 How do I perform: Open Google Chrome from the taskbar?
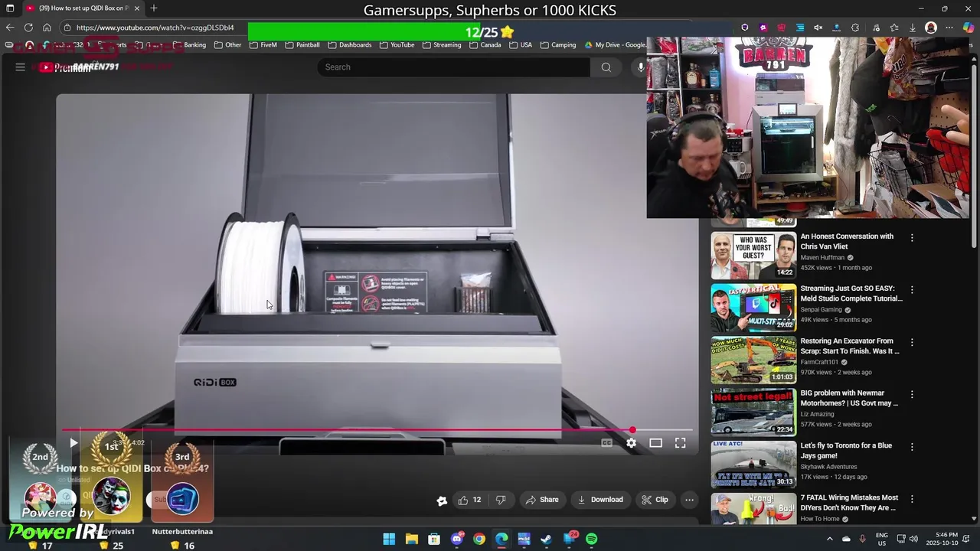coord(479,539)
